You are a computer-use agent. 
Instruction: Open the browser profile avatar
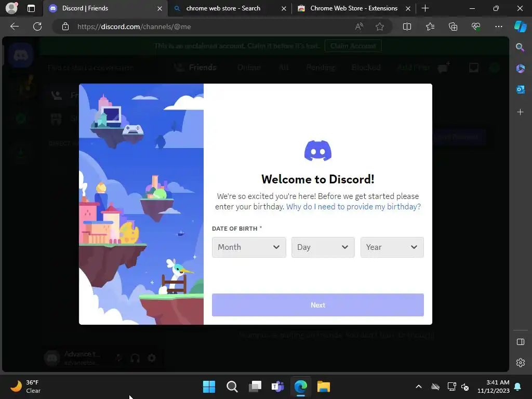[x=11, y=8]
